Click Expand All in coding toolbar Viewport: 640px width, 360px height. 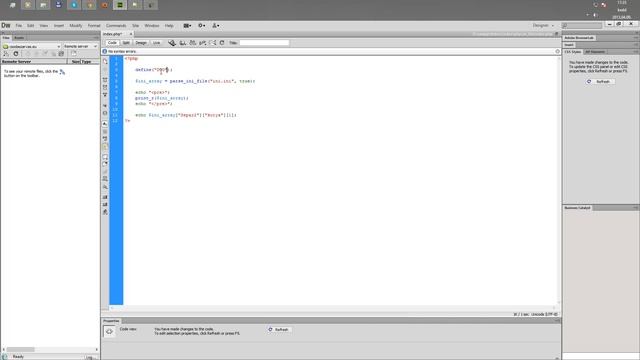pyautogui.click(x=105, y=95)
